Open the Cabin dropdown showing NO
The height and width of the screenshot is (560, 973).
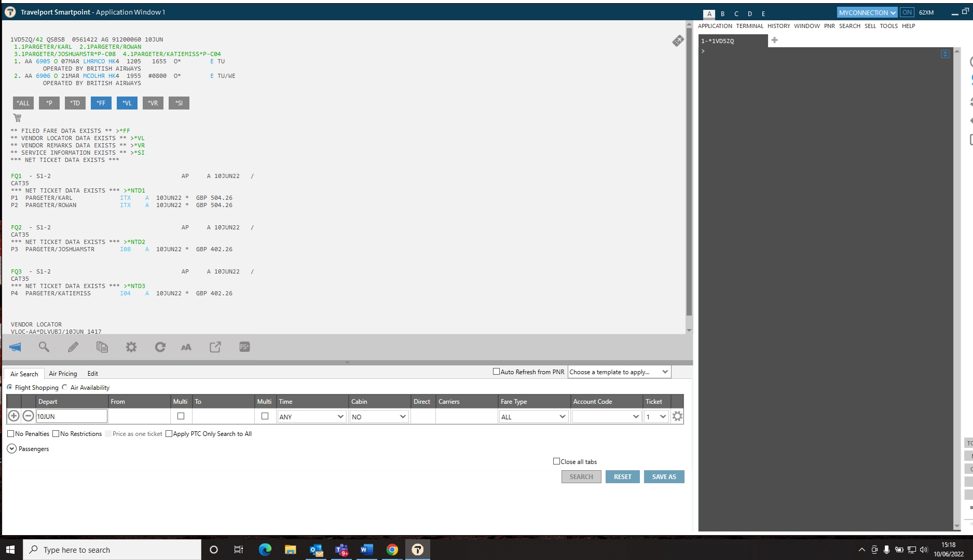[379, 416]
